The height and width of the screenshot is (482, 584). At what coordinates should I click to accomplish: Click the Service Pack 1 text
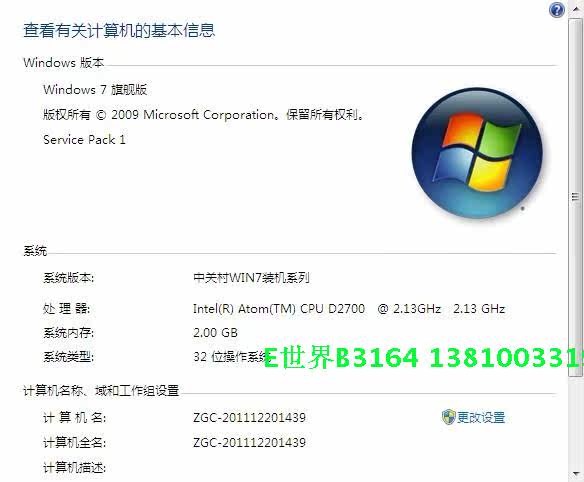84,140
